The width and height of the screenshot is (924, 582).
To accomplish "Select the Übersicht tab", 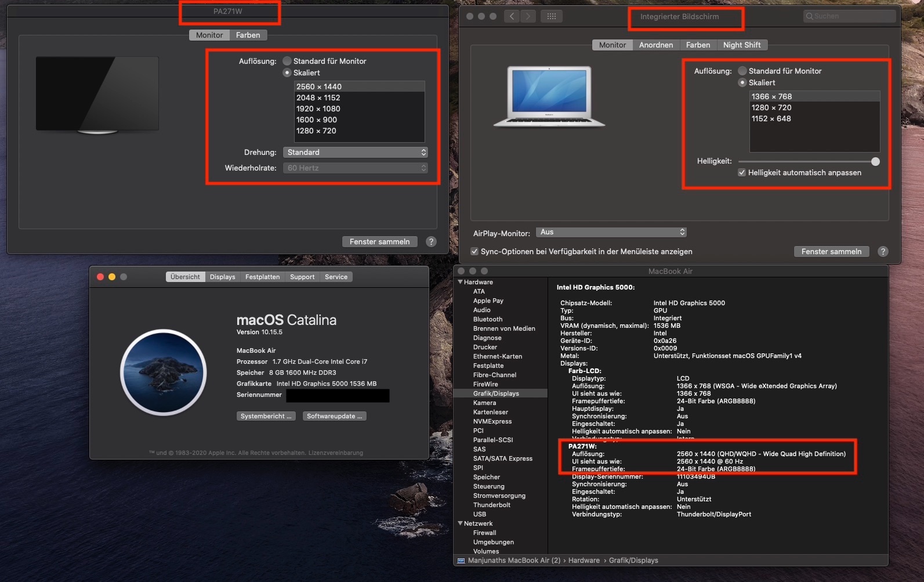I will (185, 277).
